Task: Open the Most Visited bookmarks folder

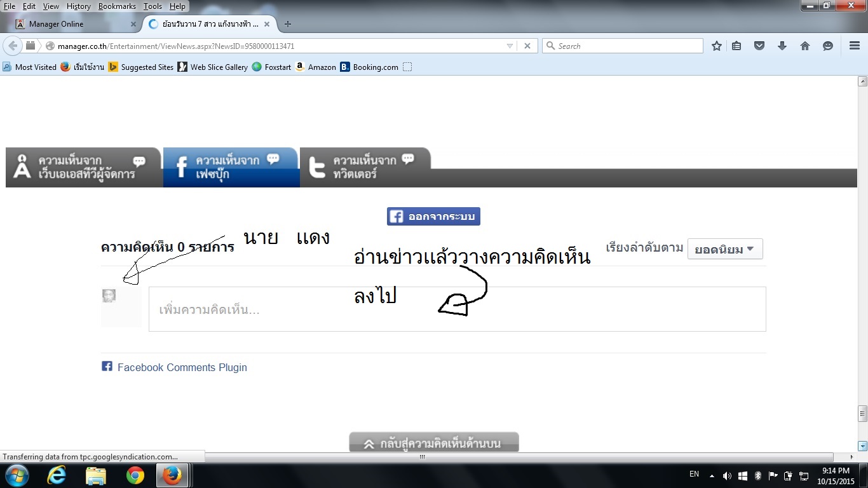Action: (x=30, y=67)
